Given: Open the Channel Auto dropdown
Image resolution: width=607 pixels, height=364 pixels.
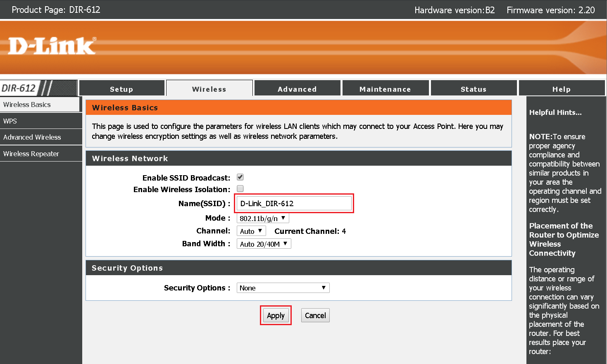Looking at the screenshot, I should click(251, 231).
